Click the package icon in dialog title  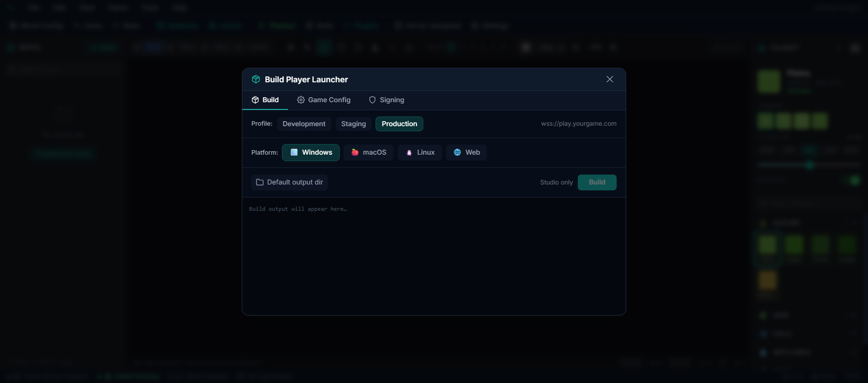tap(256, 79)
